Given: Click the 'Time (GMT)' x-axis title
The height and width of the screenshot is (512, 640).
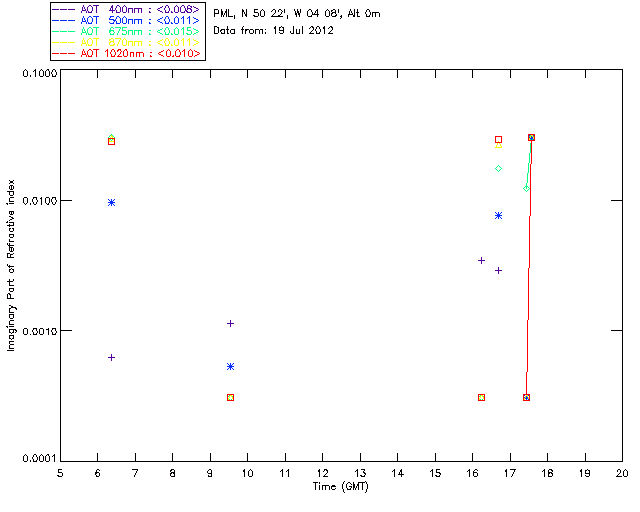Looking at the screenshot, I should tap(340, 487).
